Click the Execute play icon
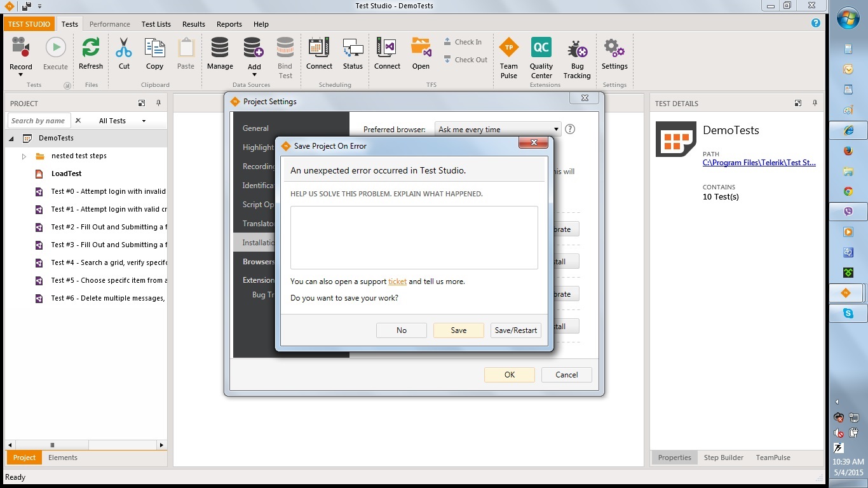The height and width of the screenshot is (488, 868). pyautogui.click(x=55, y=48)
